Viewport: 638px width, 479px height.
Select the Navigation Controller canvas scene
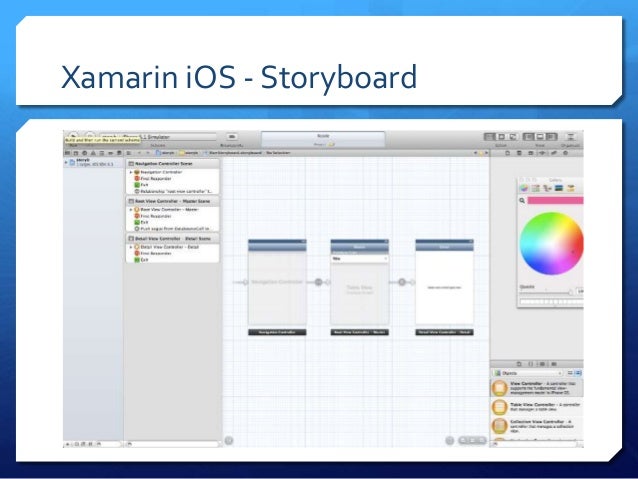[x=277, y=282]
